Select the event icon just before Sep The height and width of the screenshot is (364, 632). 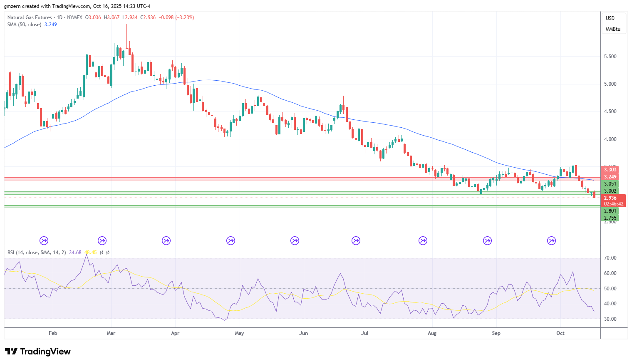click(487, 240)
